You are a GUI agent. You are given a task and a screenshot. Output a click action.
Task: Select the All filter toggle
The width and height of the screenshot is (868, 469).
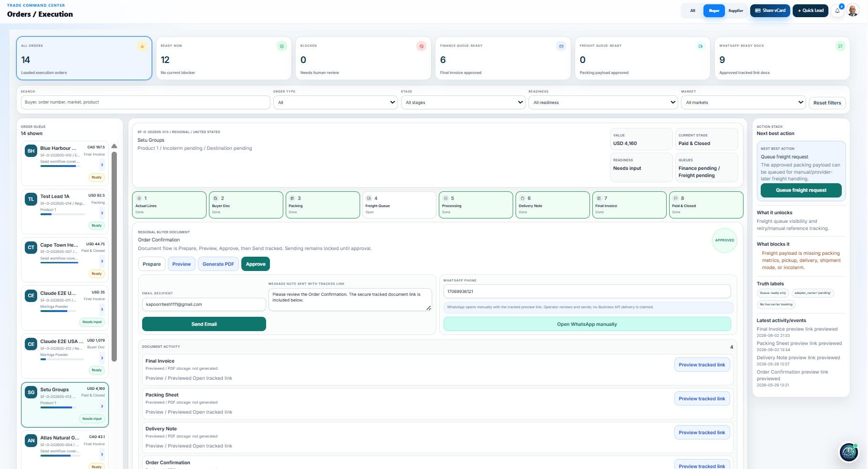tap(692, 10)
